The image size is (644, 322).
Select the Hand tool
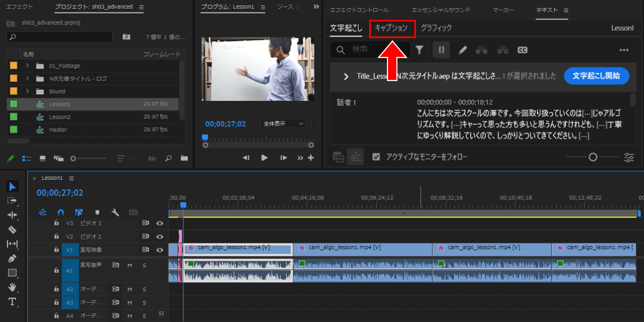coord(13,287)
